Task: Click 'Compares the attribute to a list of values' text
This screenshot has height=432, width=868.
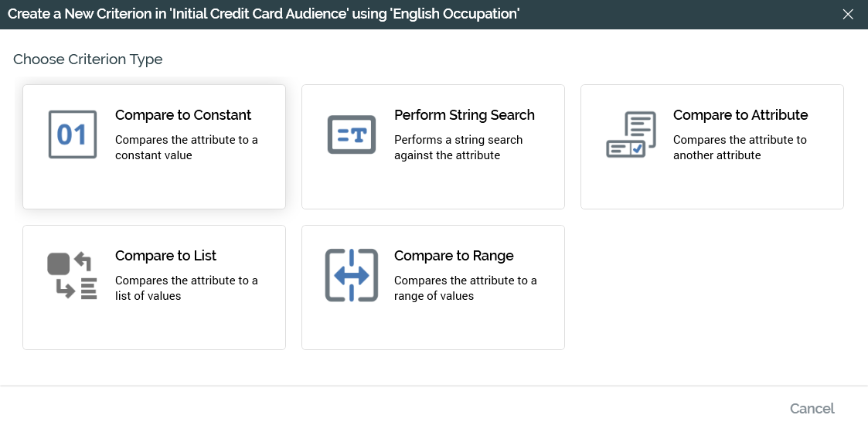Action: pyautogui.click(x=186, y=288)
